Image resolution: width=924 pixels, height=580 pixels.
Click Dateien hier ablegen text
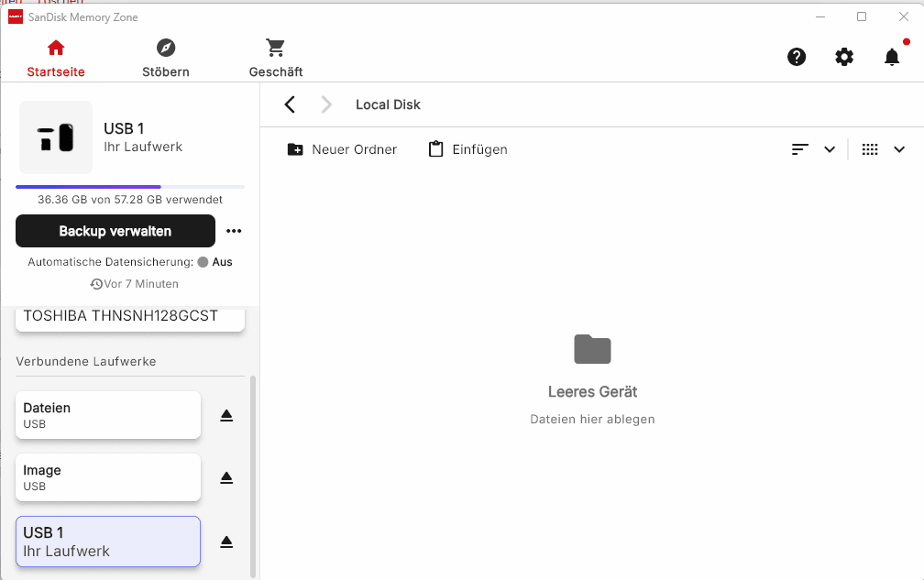click(592, 420)
